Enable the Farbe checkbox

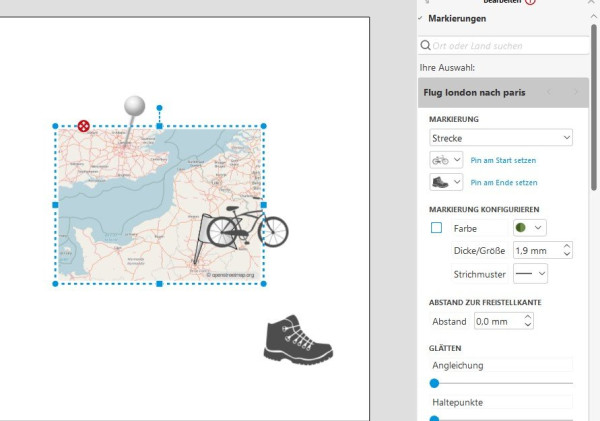[x=436, y=228]
